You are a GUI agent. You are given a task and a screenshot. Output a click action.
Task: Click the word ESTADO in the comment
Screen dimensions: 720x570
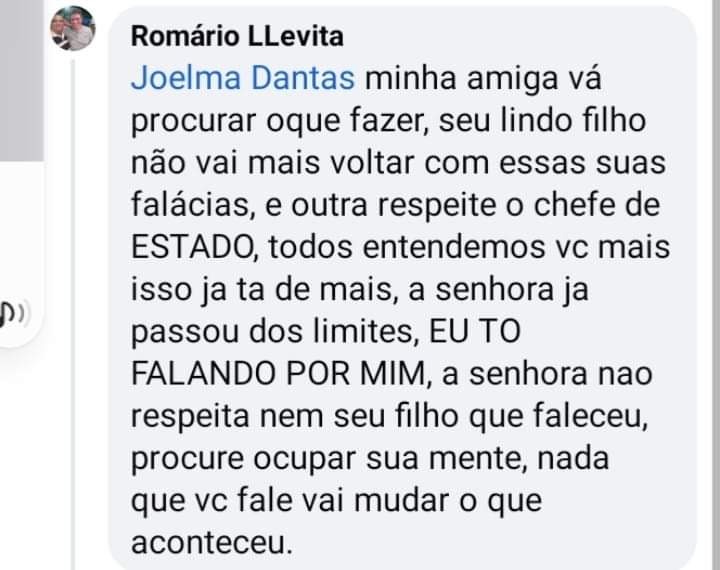(191, 247)
